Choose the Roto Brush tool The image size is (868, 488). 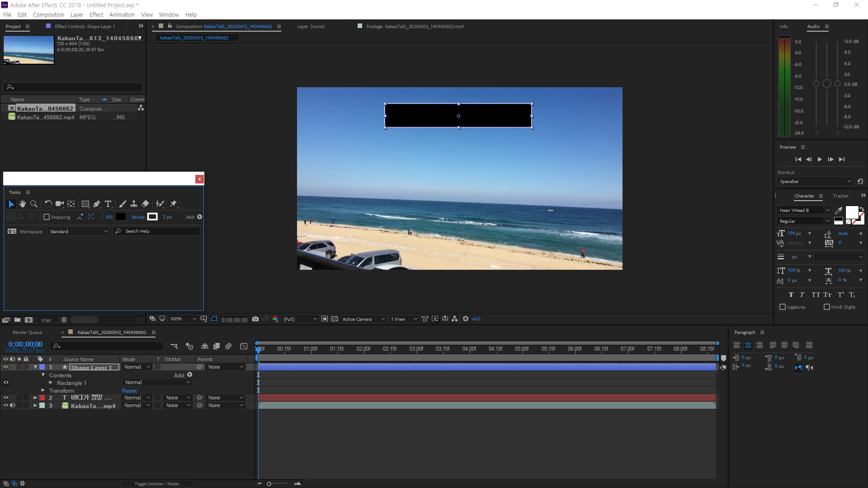pos(160,204)
